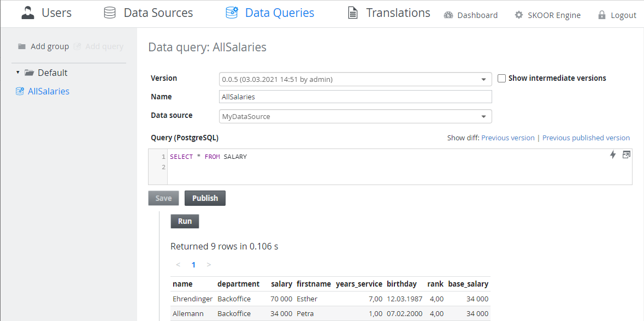The height and width of the screenshot is (321, 644).
Task: Switch to the Translations section
Action: pos(397,12)
